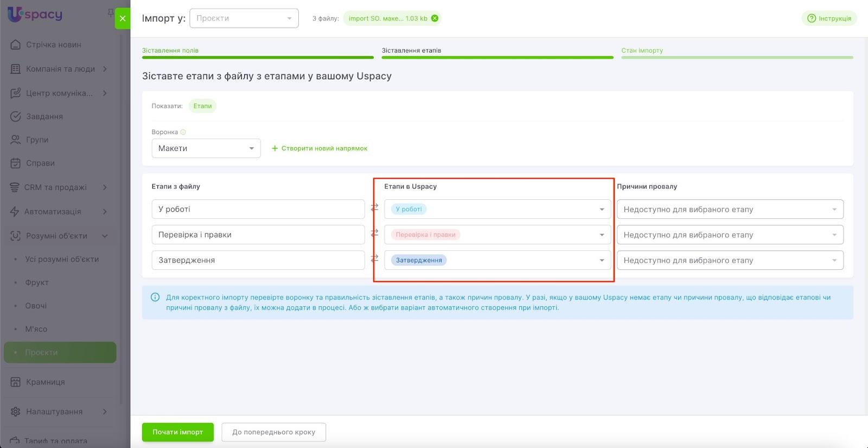Click the Центр комуніка... icon
The image size is (868, 448).
(16, 93)
